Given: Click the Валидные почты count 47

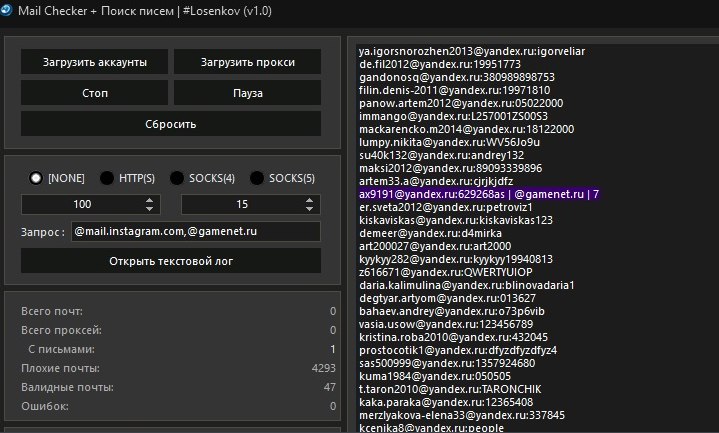Looking at the screenshot, I should coord(330,387).
